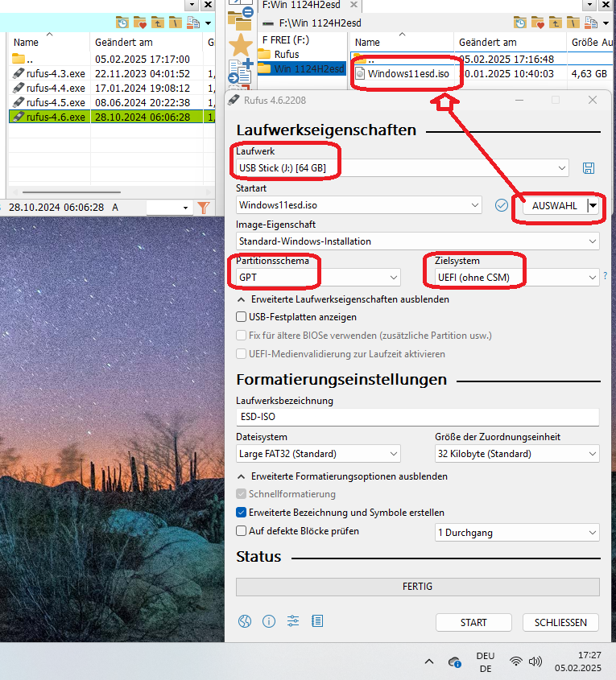The image size is (616, 680).
Task: Click copy-path documents icon in left pane toolbar
Action: pos(193,23)
